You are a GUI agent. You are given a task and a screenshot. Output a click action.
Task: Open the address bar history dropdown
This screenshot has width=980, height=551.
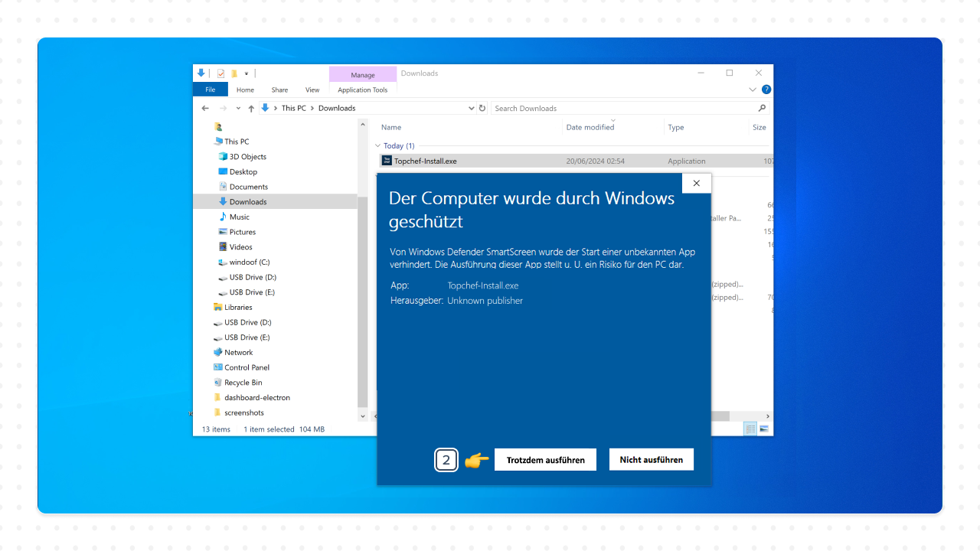point(471,108)
